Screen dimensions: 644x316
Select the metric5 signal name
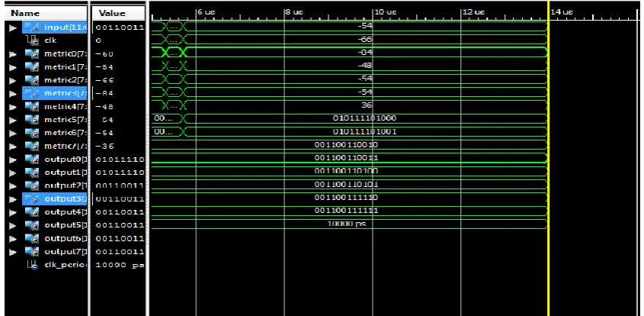click(66, 120)
